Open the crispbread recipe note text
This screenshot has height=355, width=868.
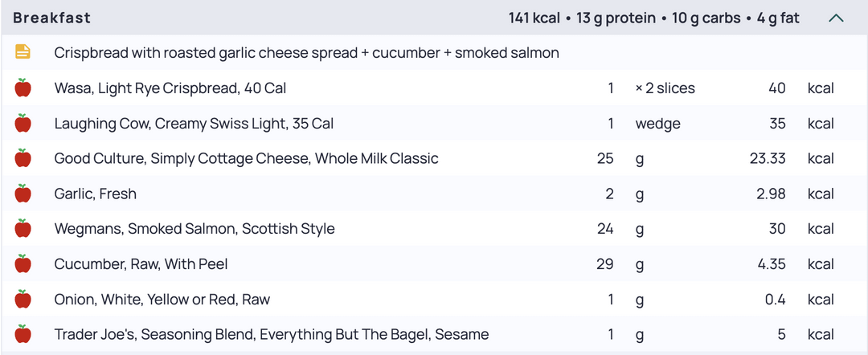pos(307,53)
